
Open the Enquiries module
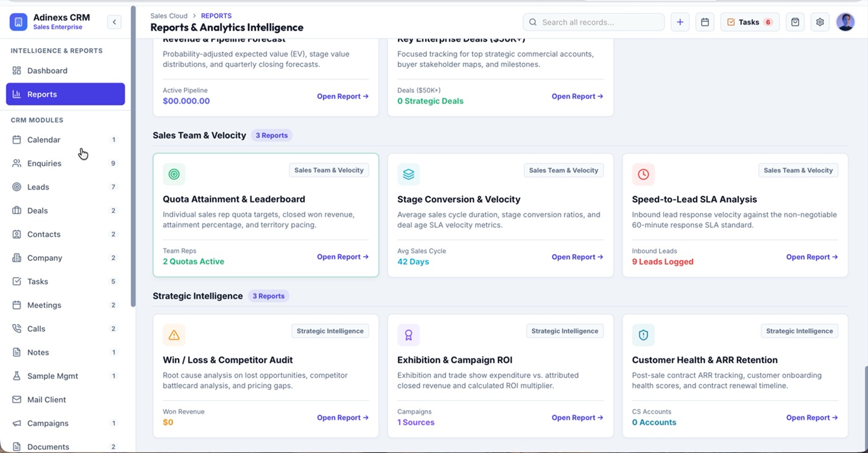click(x=65, y=163)
